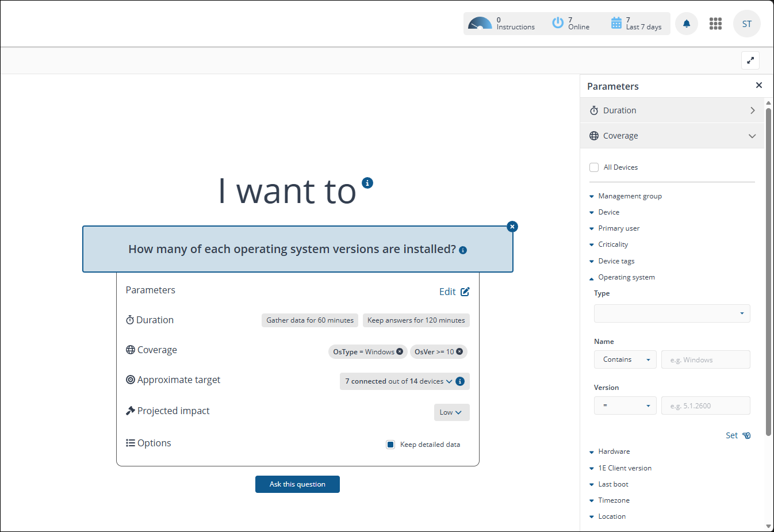Click info icon next to 'I want to'
774x532 pixels.
coord(367,183)
